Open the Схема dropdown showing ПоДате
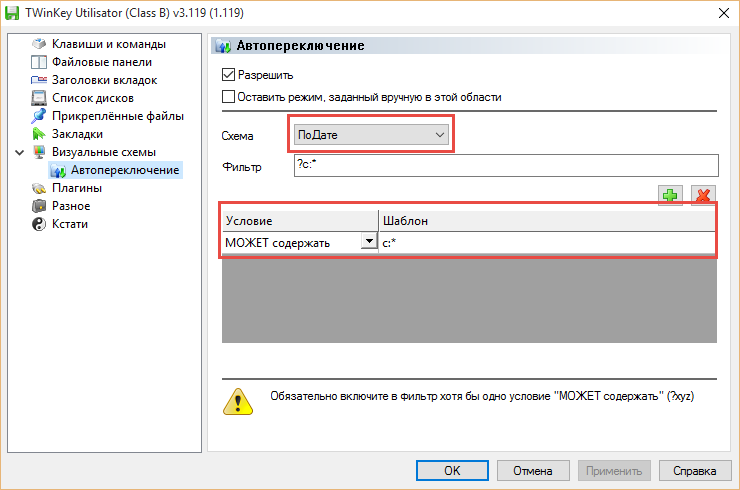This screenshot has width=740, height=490. [x=371, y=135]
